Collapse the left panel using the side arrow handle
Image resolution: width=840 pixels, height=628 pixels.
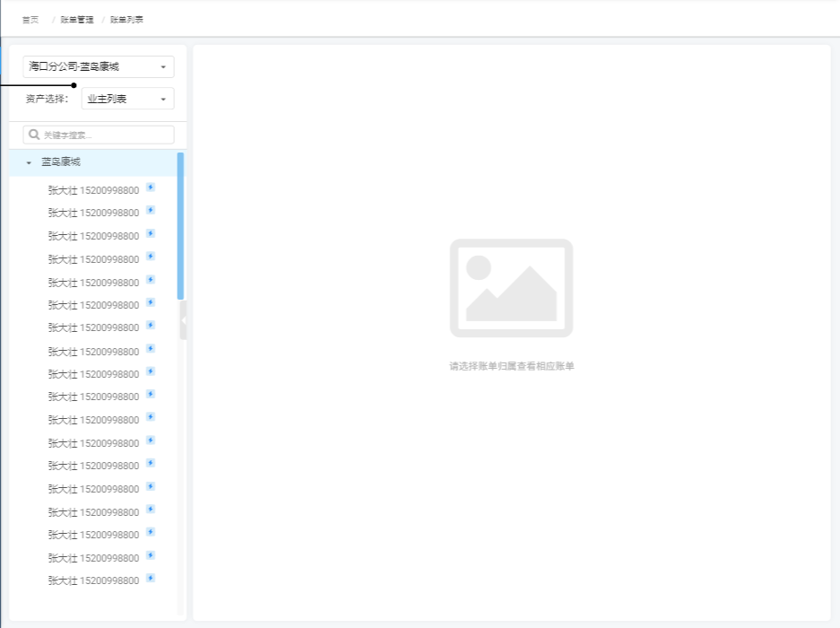183,320
